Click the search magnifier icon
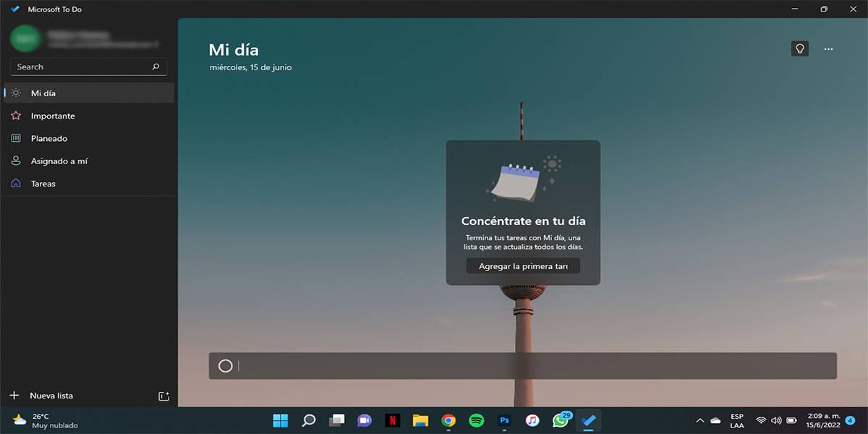This screenshot has width=868, height=434. point(156,67)
